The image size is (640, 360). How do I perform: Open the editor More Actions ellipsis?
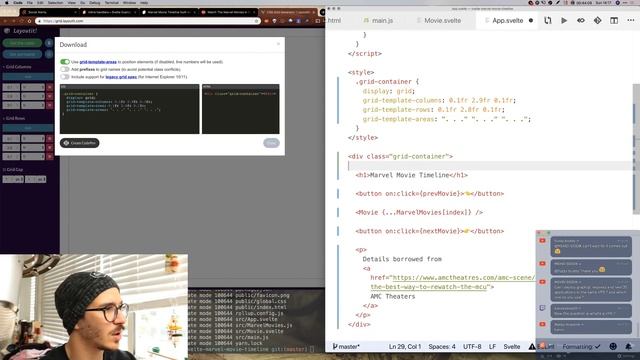[x=631, y=20]
